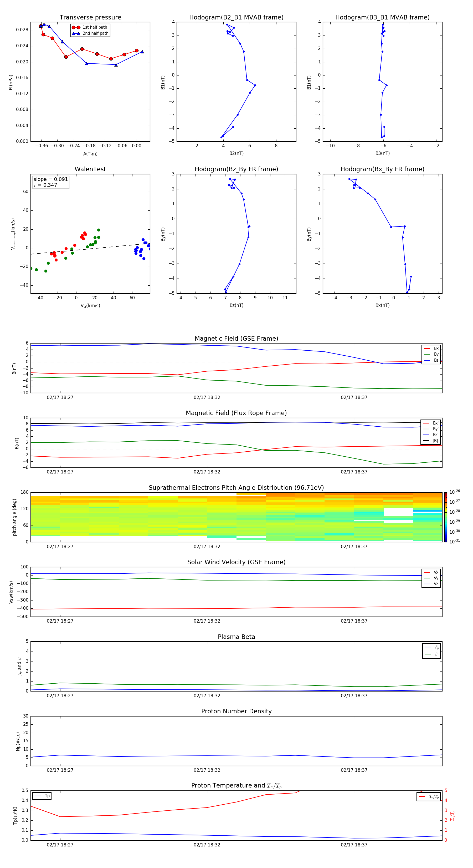Select the "Magnetic Field (GSE Frame)" title

(x=236, y=339)
